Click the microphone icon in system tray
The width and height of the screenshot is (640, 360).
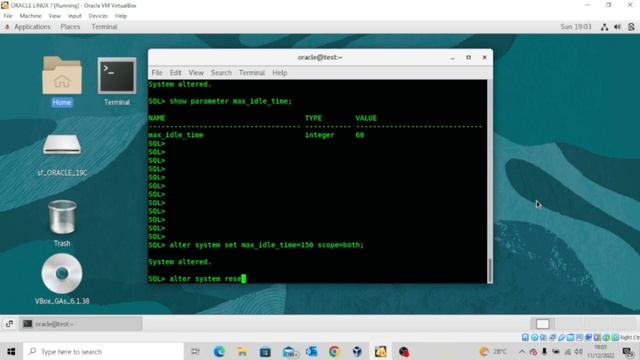point(544,351)
